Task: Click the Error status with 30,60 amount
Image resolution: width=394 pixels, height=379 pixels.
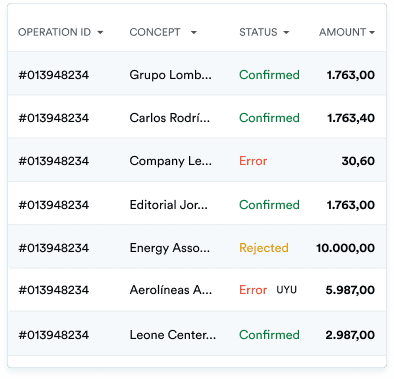Action: click(x=253, y=161)
